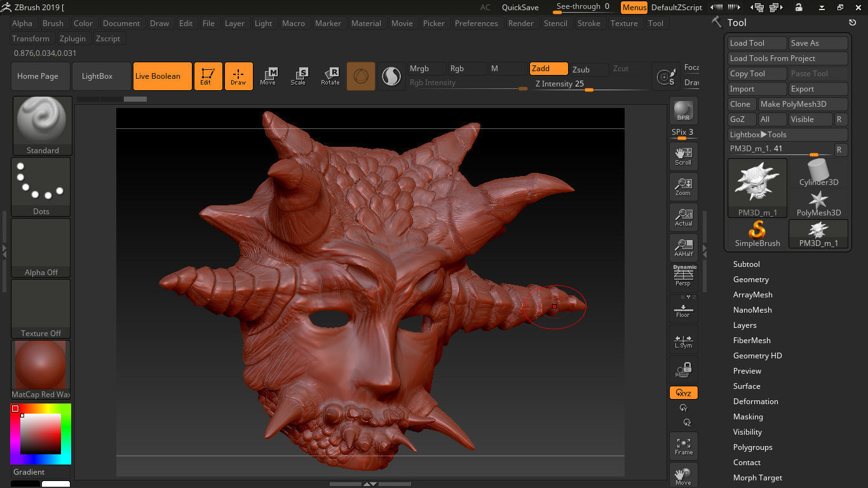Image resolution: width=868 pixels, height=488 pixels.
Task: Open LightBox browser
Action: tap(102, 76)
